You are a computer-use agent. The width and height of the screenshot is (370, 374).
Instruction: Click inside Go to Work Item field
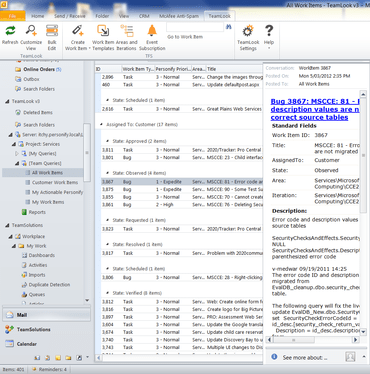point(195,27)
